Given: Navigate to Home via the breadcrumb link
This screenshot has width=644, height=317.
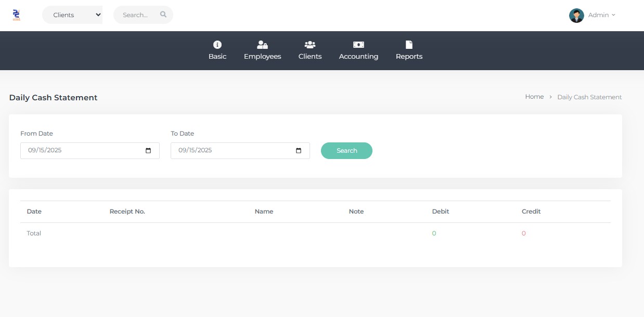Looking at the screenshot, I should coord(534,97).
